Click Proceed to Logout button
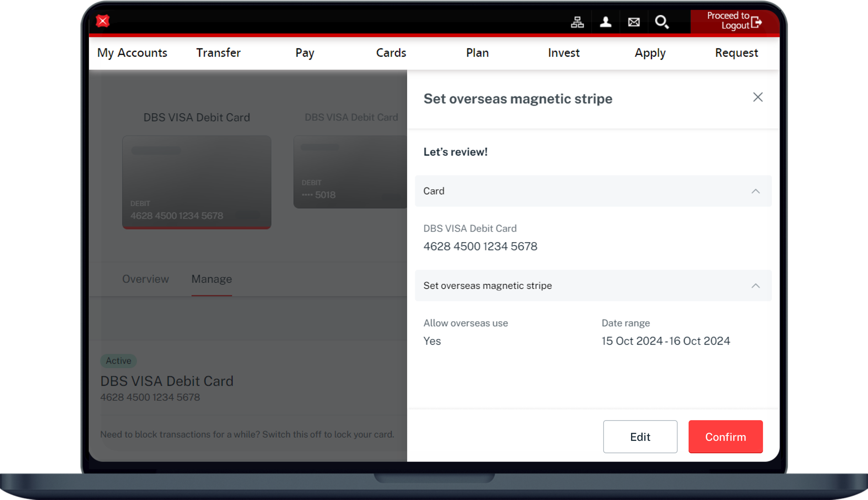 [x=735, y=21]
